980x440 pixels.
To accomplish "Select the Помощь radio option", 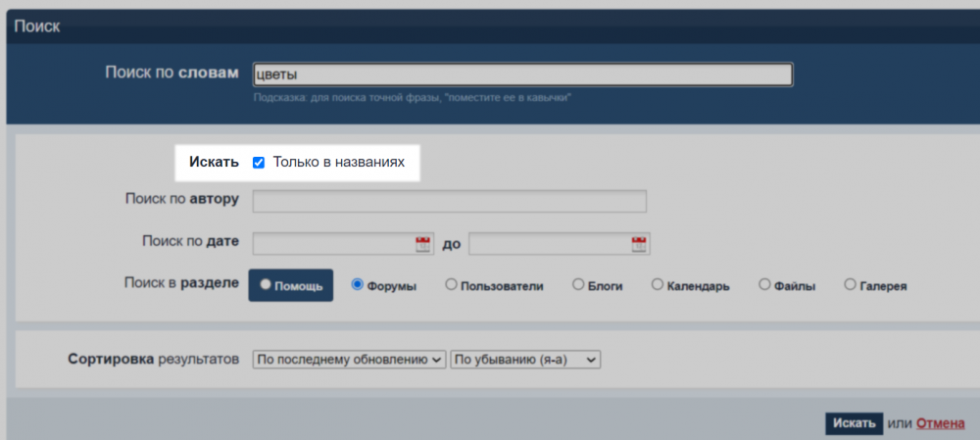I will [x=266, y=284].
